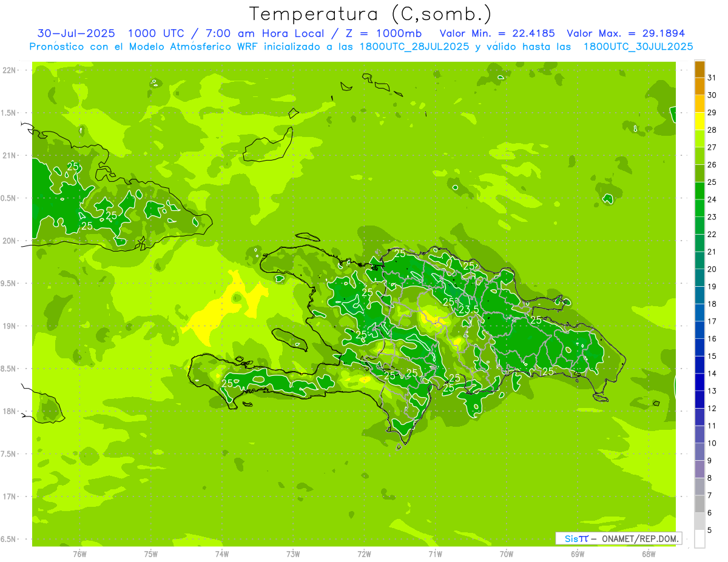Click the topmost dark orange legend band
The width and height of the screenshot is (728, 562).
click(699, 69)
